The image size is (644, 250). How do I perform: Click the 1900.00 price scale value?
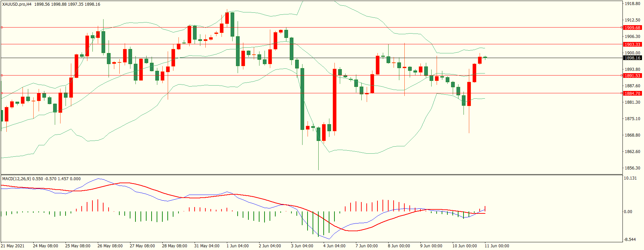click(x=632, y=53)
